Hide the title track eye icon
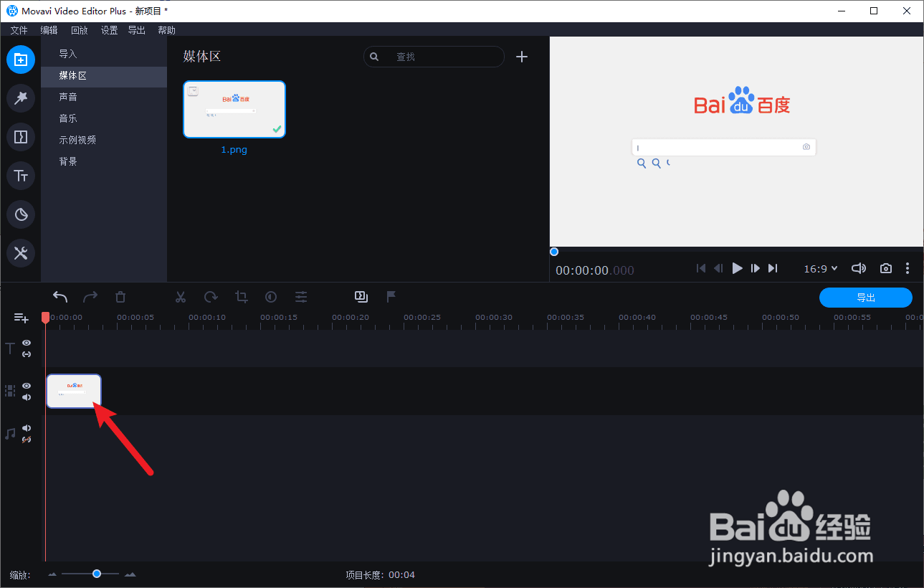 click(x=27, y=343)
